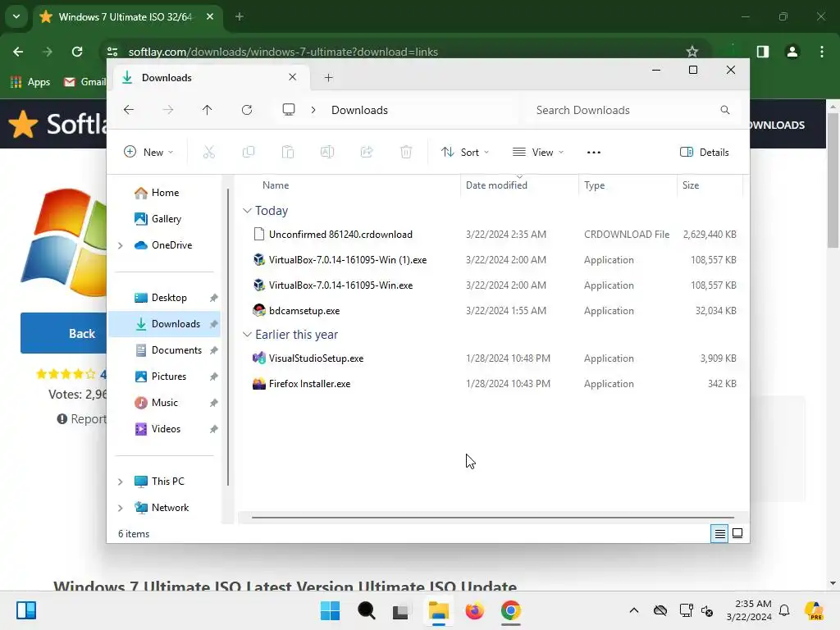Image resolution: width=840 pixels, height=630 pixels.
Task: Click Firefox icon on taskbar
Action: [x=475, y=610]
